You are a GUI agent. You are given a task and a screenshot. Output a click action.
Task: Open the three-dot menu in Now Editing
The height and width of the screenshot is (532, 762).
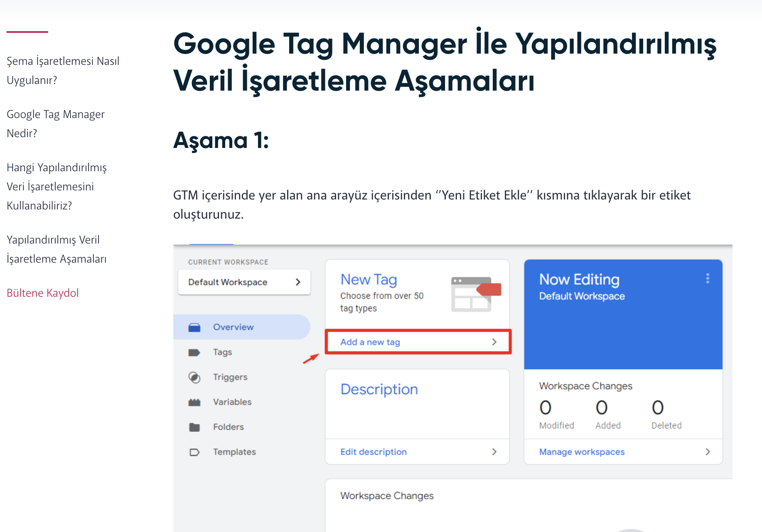click(708, 278)
